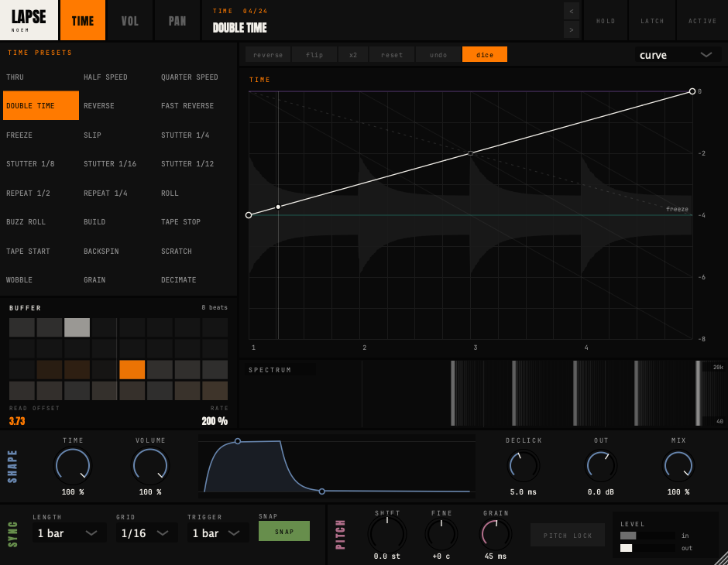Click the MIX knob
The width and height of the screenshot is (728, 565).
click(678, 465)
